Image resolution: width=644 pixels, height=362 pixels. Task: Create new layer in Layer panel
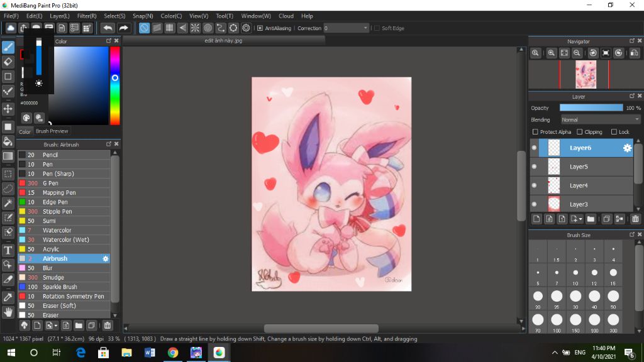536,219
